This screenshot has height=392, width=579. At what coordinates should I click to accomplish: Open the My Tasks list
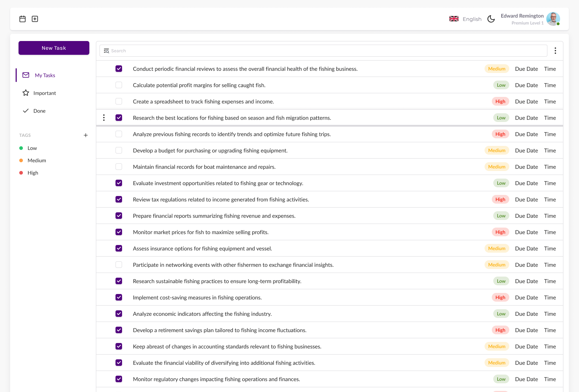point(45,75)
